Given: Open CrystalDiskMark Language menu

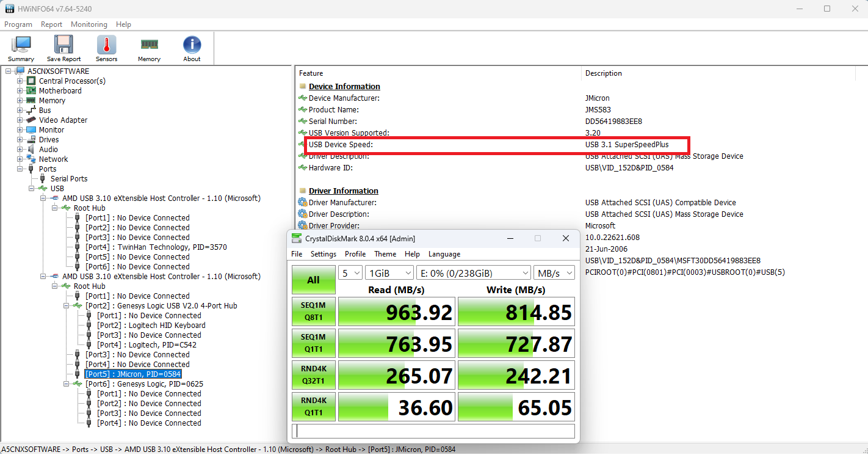Looking at the screenshot, I should [444, 254].
